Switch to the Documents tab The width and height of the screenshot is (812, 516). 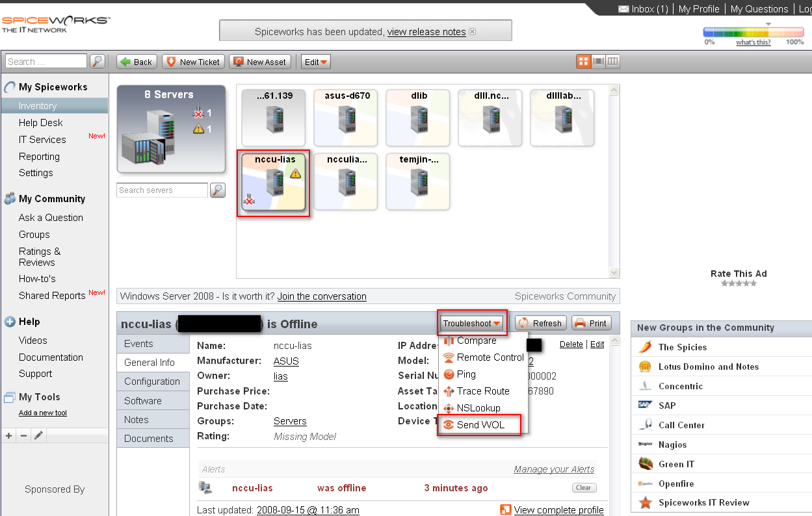[153, 438]
